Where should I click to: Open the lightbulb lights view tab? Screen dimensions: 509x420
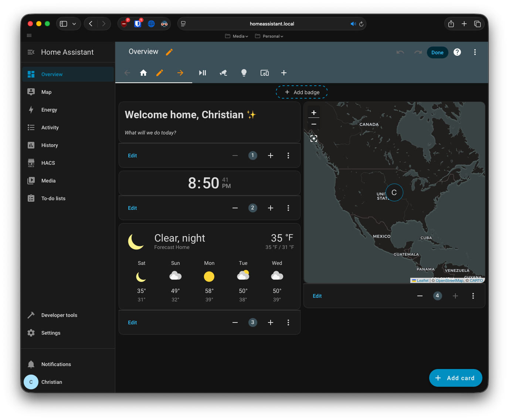pos(244,73)
